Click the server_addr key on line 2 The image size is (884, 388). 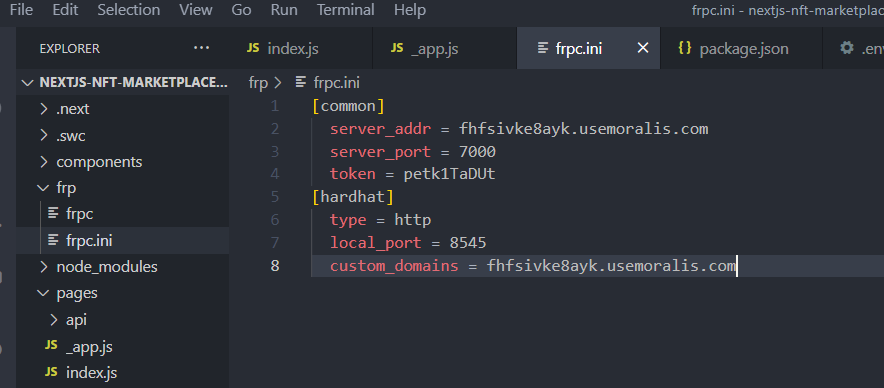click(x=381, y=129)
